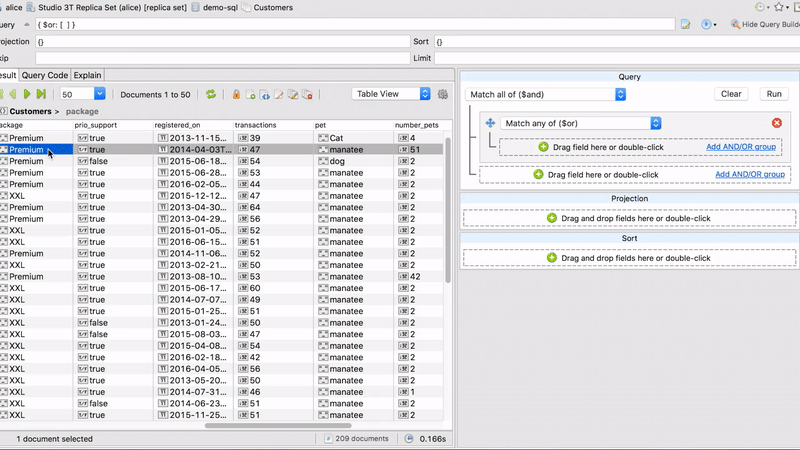The image size is (800, 450).
Task: Click Add AND/OR group inside the $or group
Action: tap(741, 146)
